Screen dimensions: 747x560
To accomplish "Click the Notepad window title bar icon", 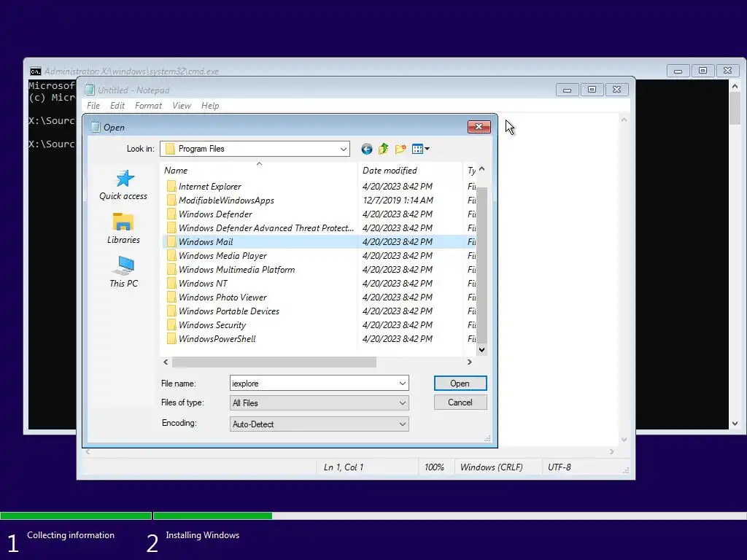I will (90, 90).
